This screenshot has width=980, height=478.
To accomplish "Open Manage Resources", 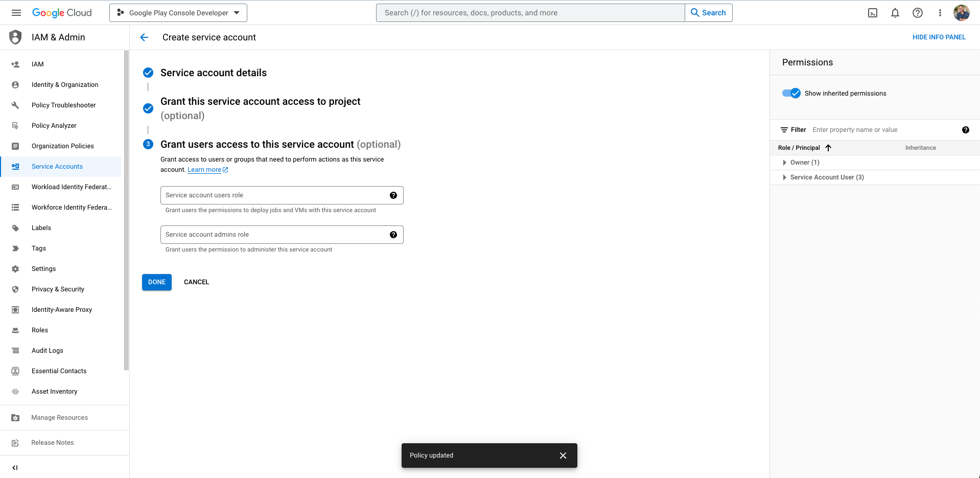I will coord(64,418).
